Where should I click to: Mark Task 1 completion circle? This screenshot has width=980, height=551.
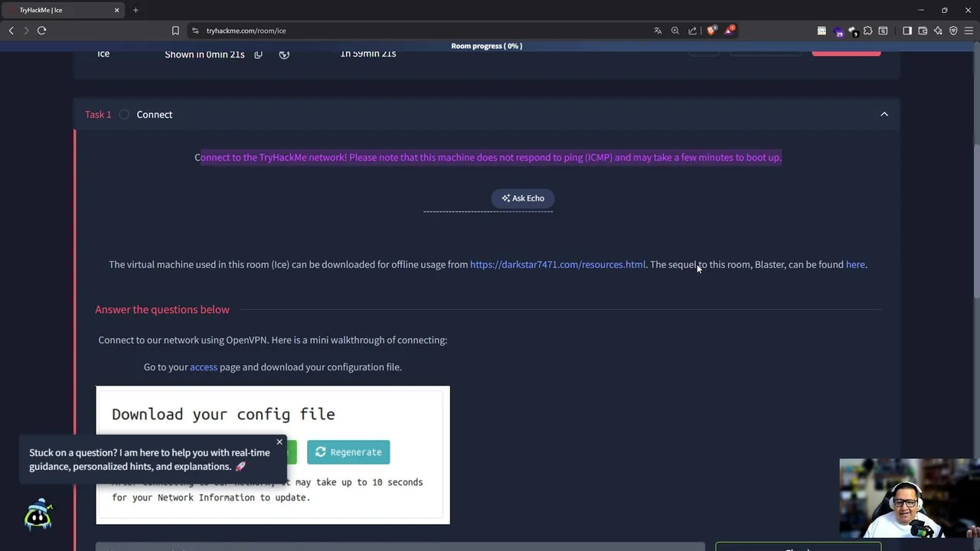pyautogui.click(x=124, y=114)
